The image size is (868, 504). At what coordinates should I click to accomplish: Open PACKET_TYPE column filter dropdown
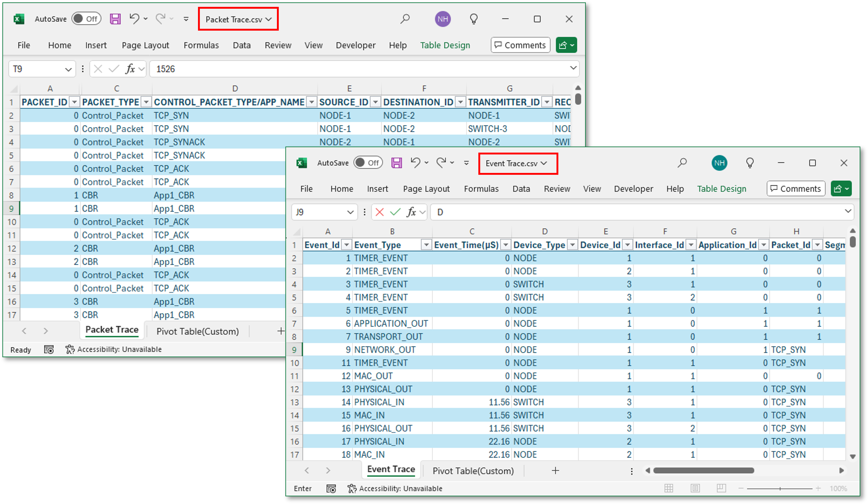pos(147,102)
